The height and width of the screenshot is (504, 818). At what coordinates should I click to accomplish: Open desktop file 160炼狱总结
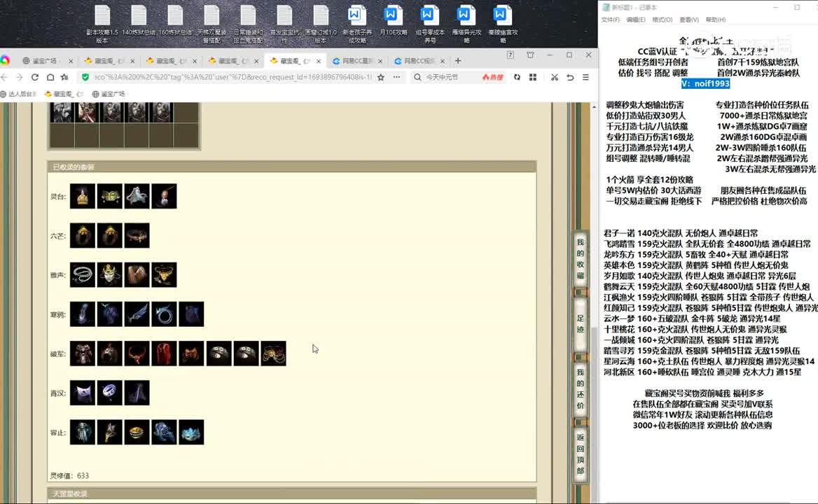click(175, 21)
